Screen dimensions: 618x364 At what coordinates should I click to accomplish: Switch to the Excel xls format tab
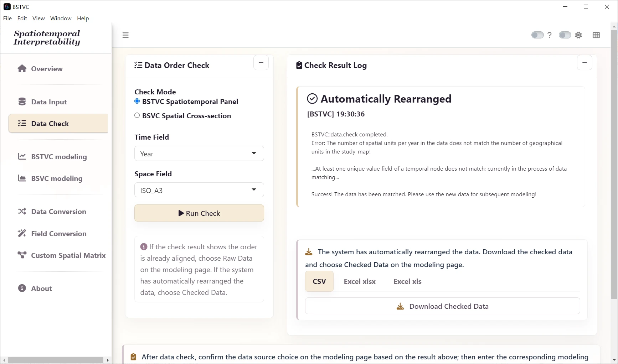point(407,281)
